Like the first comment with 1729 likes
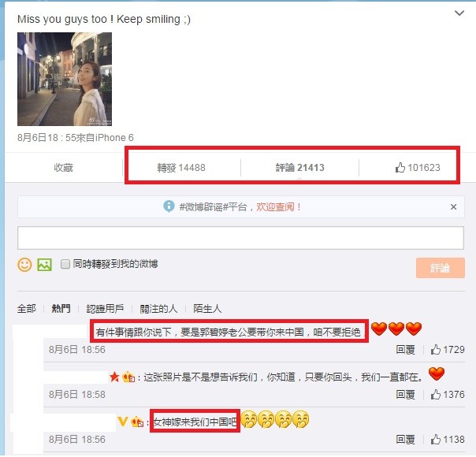Viewport: 476px width, 457px height. 448,350
